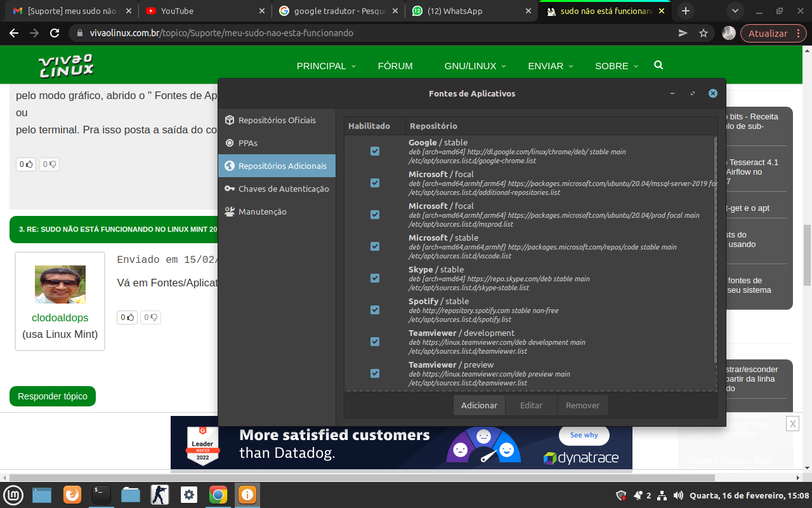This screenshot has width=812, height=508.
Task: Open the FÓRUM menu item
Action: [395, 66]
